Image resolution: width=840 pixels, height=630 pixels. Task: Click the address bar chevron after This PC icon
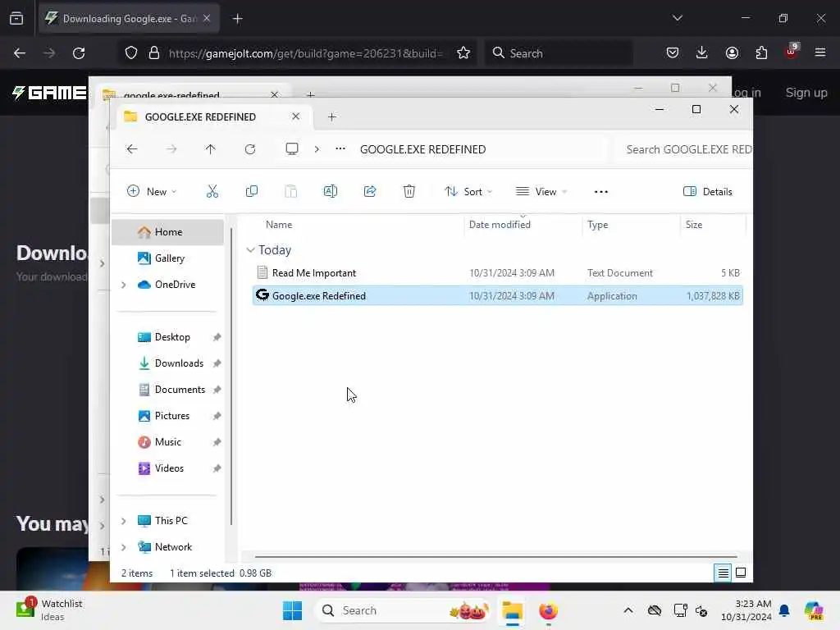tap(317, 149)
